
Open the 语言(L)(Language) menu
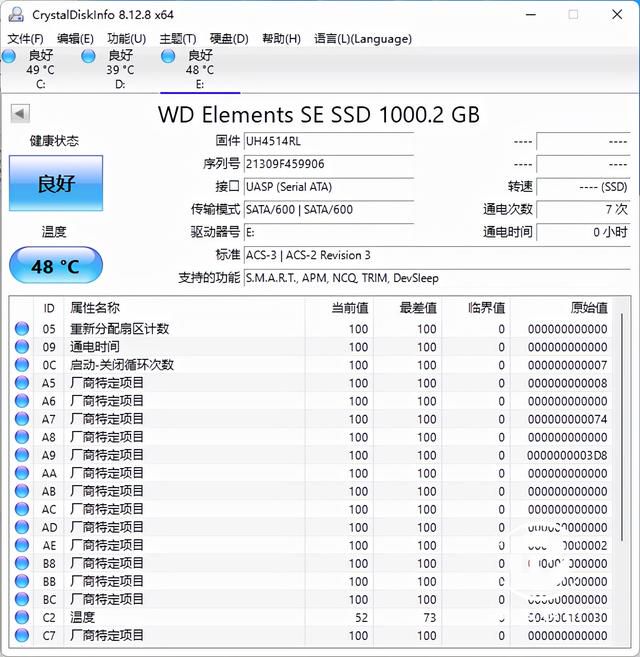tap(363, 39)
